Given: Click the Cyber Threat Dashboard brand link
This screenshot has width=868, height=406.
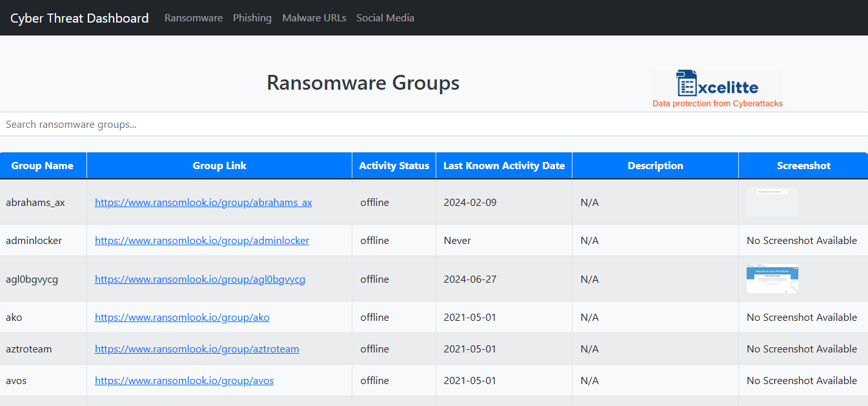Looking at the screenshot, I should click(x=79, y=17).
